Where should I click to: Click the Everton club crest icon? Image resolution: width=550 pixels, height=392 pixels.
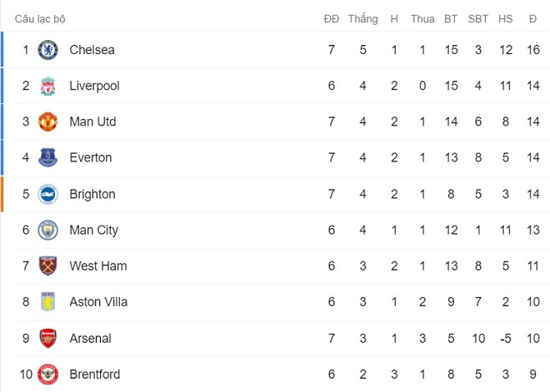(47, 158)
